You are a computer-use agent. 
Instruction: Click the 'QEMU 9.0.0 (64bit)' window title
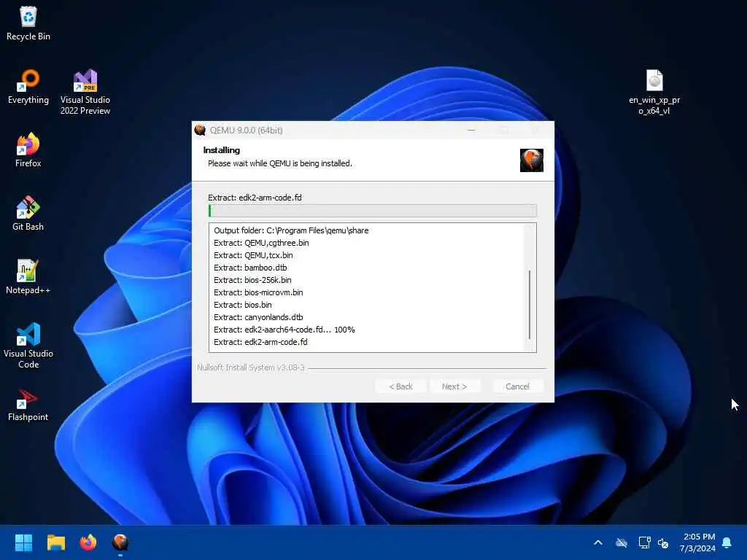coord(247,130)
